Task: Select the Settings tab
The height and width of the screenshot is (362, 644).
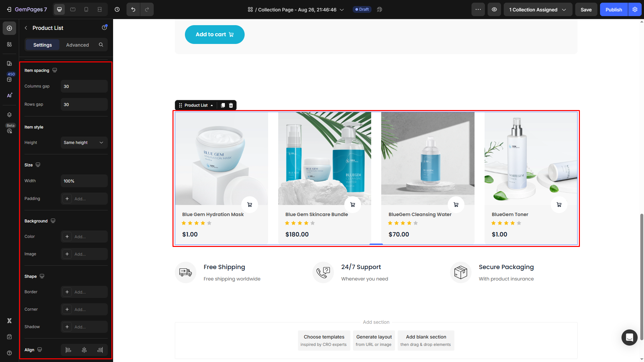Action: pos(43,45)
